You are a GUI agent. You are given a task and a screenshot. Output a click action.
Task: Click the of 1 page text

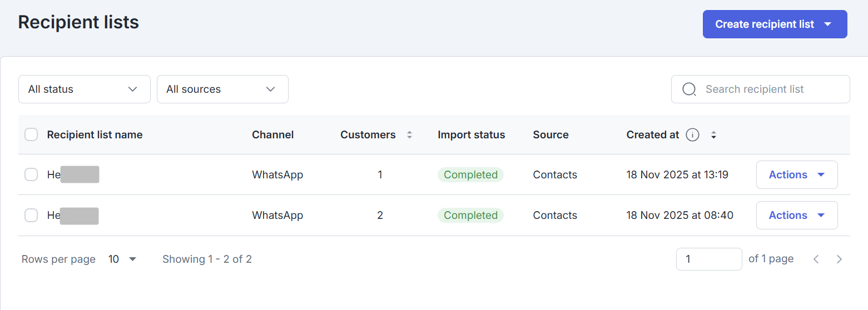(771, 259)
